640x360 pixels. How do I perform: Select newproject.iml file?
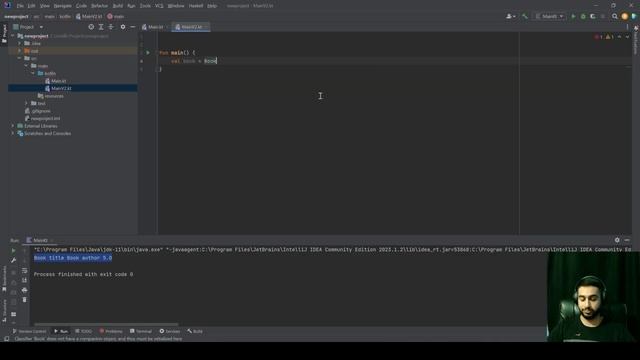42,118
